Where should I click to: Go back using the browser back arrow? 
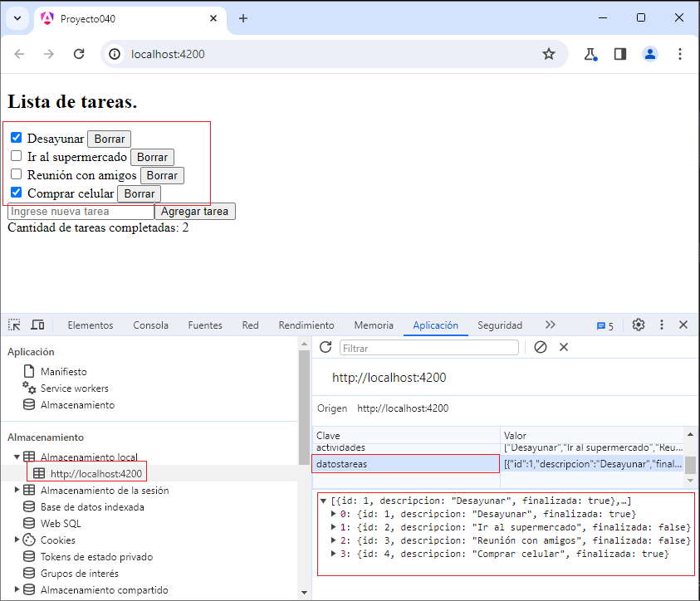coord(19,54)
